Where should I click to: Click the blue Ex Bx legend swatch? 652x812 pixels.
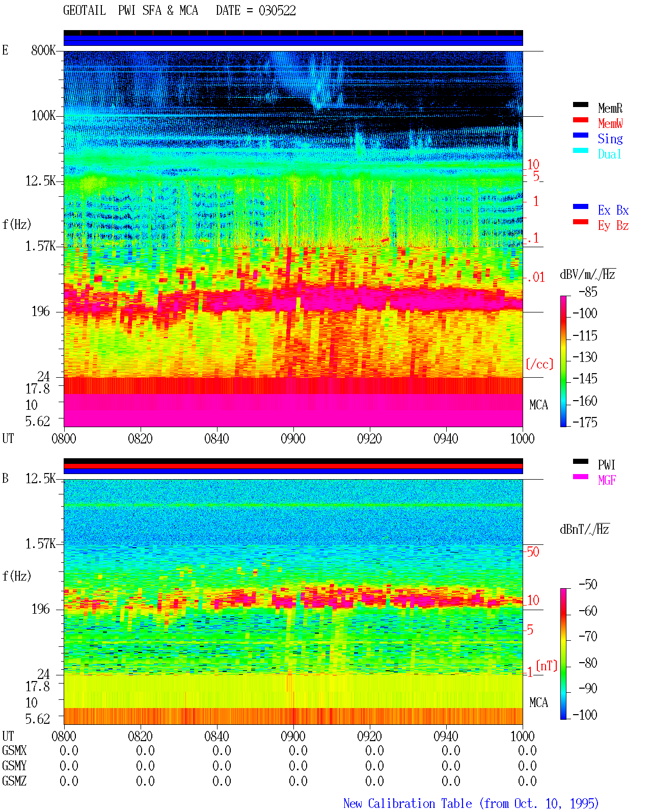pyautogui.click(x=581, y=206)
